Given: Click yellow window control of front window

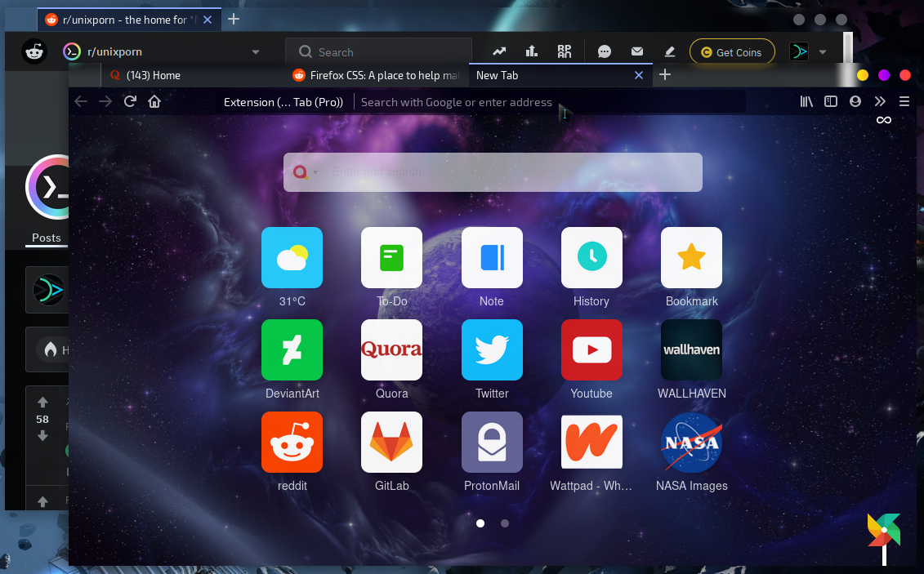Looking at the screenshot, I should [x=863, y=75].
